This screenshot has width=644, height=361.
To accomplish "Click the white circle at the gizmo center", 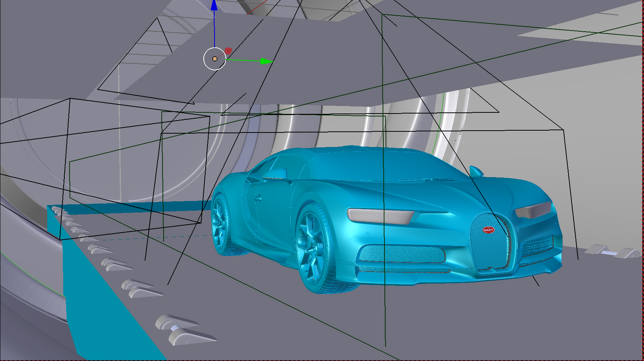I will (x=215, y=59).
